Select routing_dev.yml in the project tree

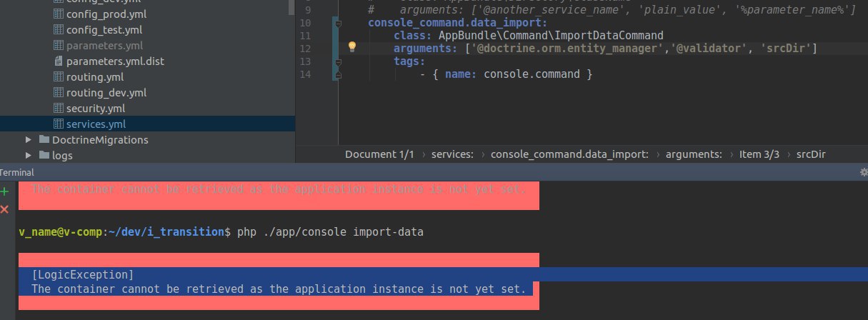coord(106,93)
